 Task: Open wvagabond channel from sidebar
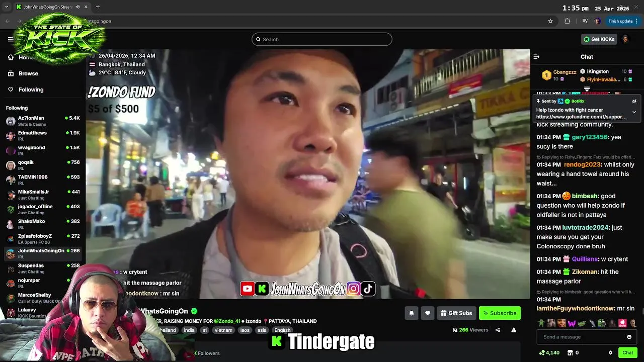[x=43, y=150]
